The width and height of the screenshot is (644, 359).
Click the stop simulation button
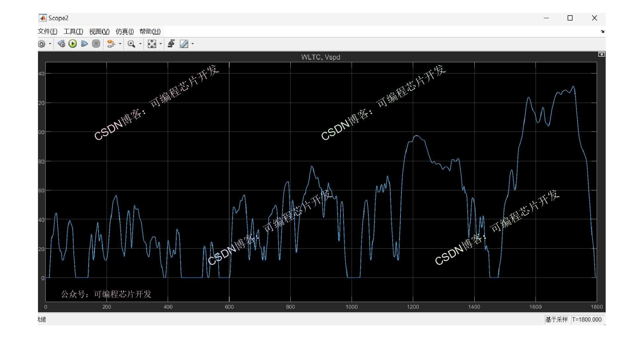pyautogui.click(x=96, y=44)
